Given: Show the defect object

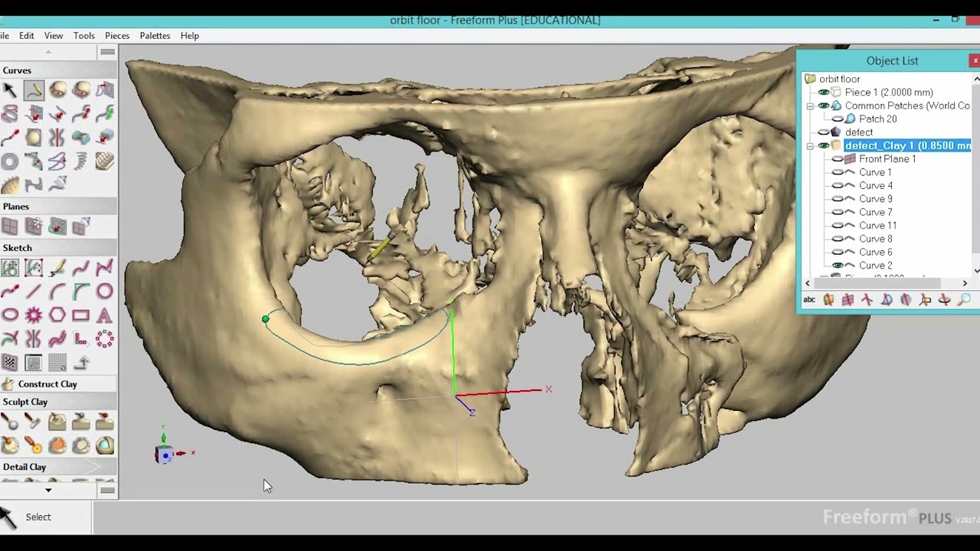Looking at the screenshot, I should pos(823,132).
